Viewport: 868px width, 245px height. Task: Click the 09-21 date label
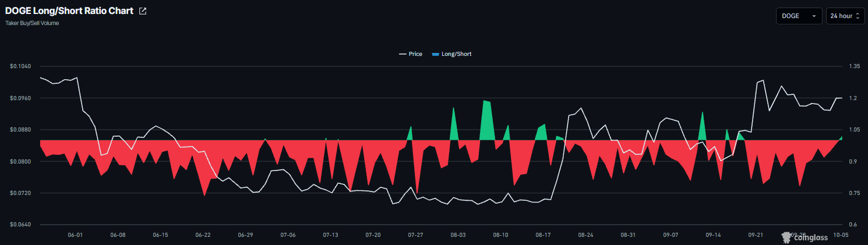click(x=756, y=235)
